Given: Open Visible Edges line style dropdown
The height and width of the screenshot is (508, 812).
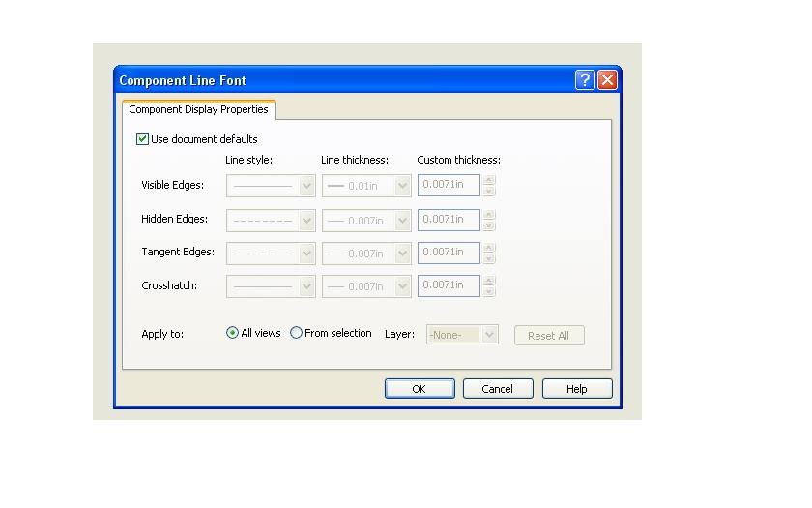Looking at the screenshot, I should (x=271, y=186).
